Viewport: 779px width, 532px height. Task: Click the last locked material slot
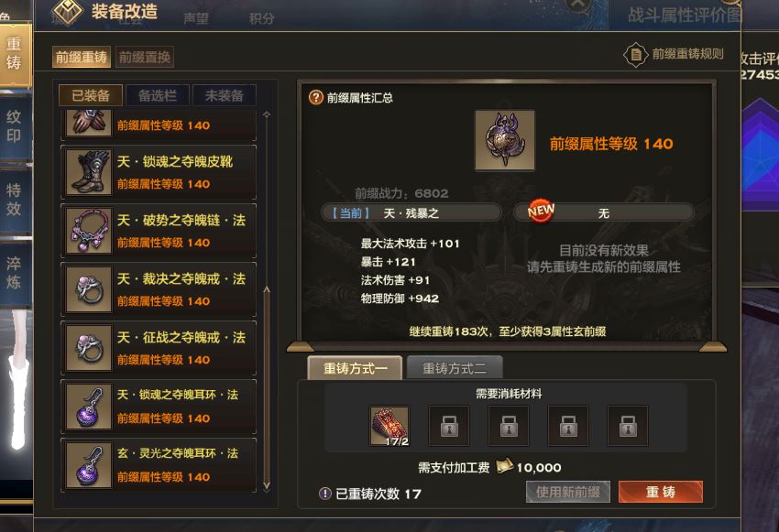(628, 426)
